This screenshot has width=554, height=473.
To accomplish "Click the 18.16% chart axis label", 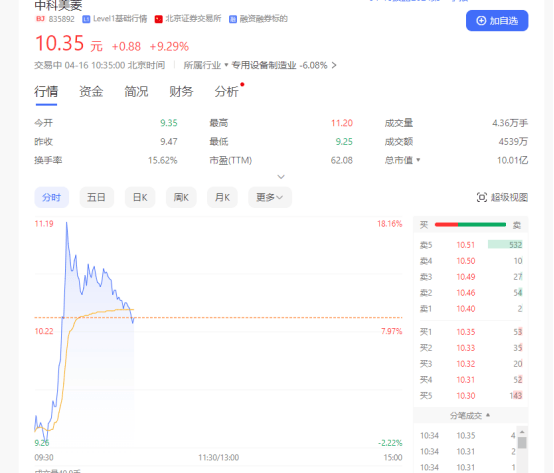I will point(389,224).
